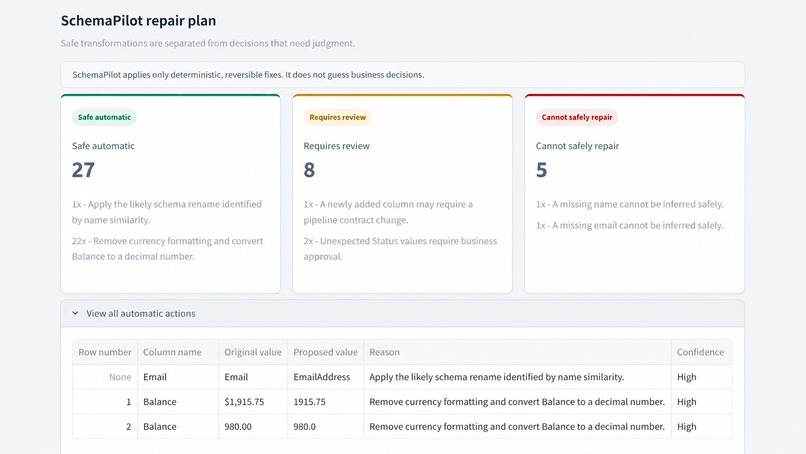The image size is (806, 454).
Task: Click 'A newly added column may require' text
Action: (x=388, y=212)
